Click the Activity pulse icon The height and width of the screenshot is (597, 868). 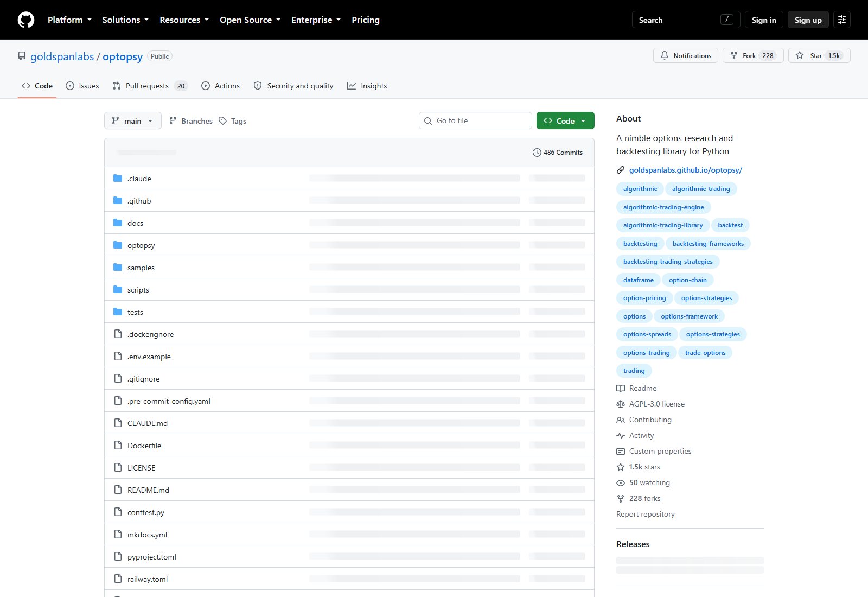pyautogui.click(x=621, y=435)
